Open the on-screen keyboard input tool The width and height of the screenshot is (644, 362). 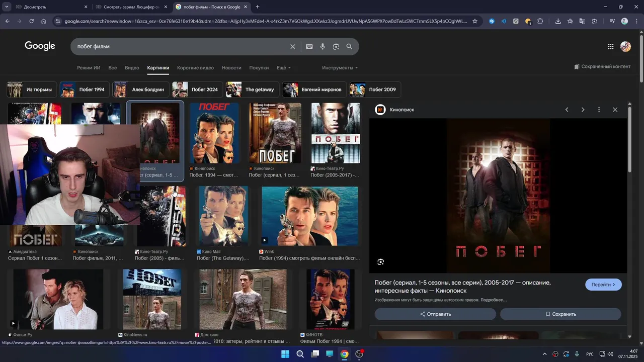[309, 47]
